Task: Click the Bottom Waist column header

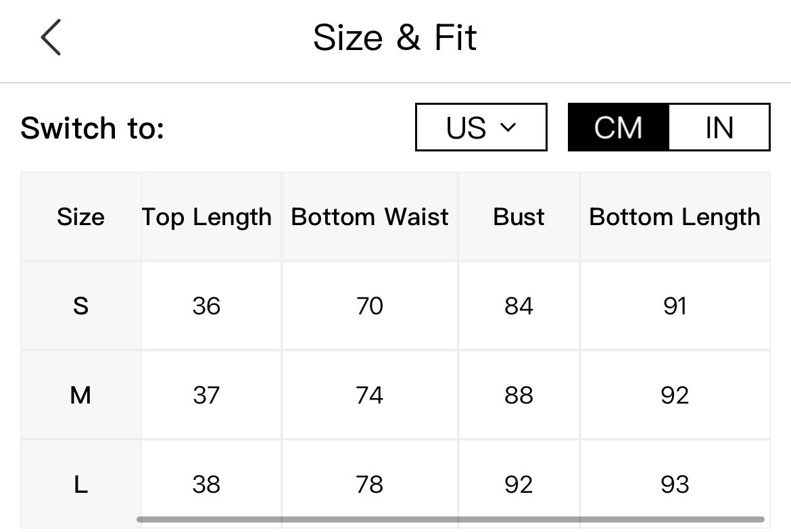Action: (370, 217)
